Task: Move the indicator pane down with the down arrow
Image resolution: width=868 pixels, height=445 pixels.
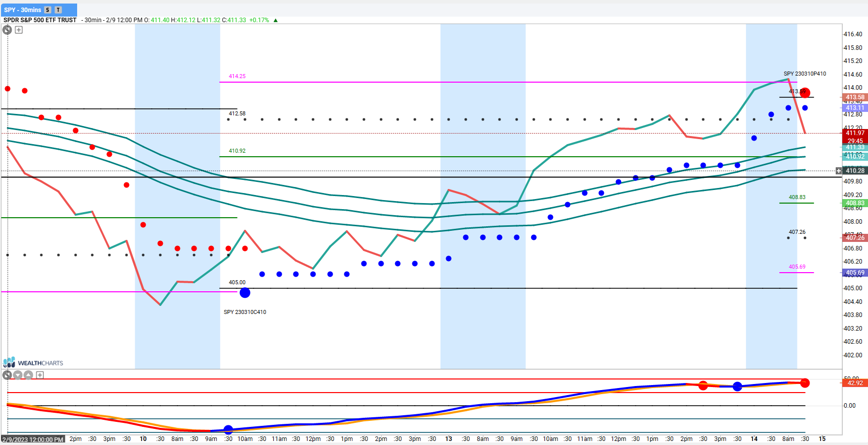Action: [18, 375]
